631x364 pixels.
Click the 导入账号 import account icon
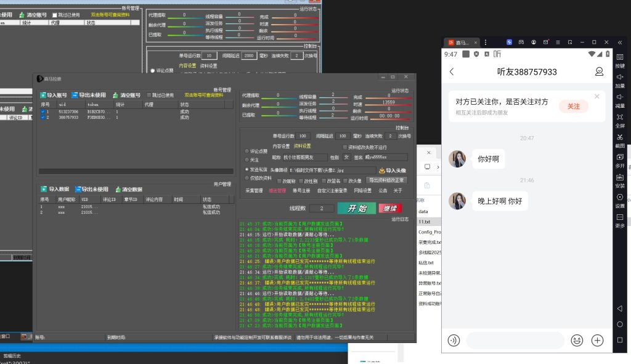[x=43, y=95]
